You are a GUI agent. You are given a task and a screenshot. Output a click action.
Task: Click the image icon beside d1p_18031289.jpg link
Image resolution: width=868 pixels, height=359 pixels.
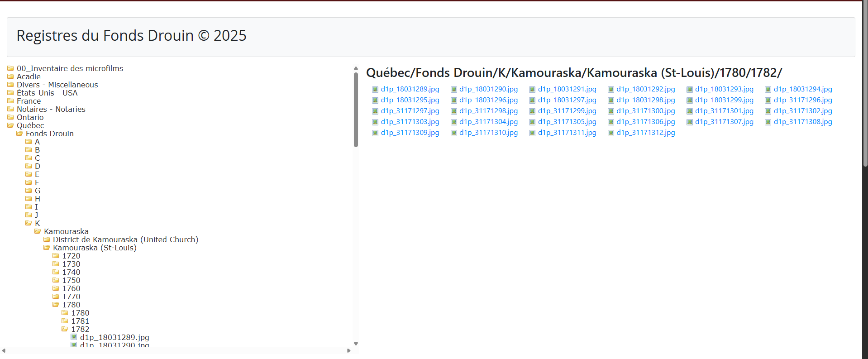coord(375,90)
